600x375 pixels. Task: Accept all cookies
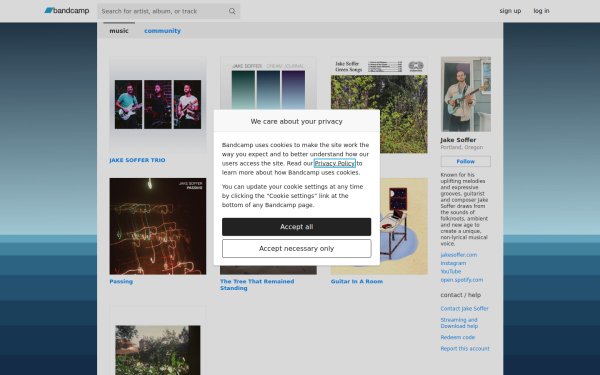[297, 227]
